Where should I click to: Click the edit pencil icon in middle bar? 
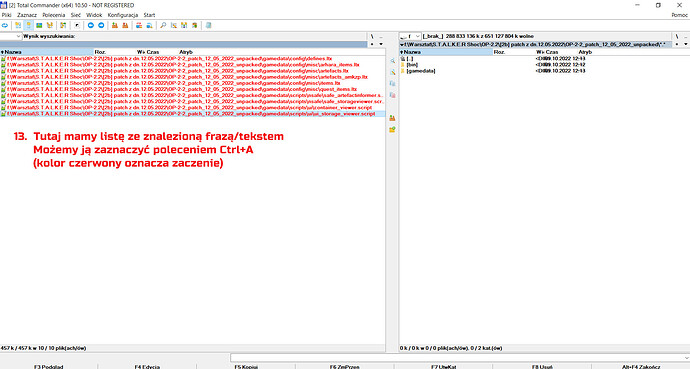point(392,72)
